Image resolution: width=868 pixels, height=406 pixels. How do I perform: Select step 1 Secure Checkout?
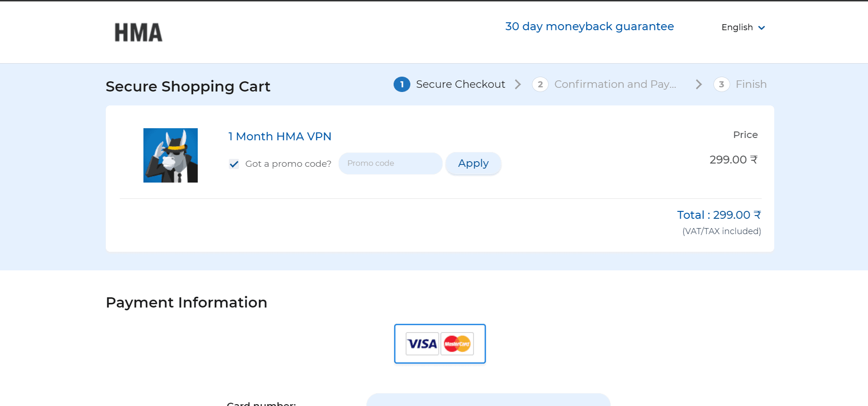[449, 84]
